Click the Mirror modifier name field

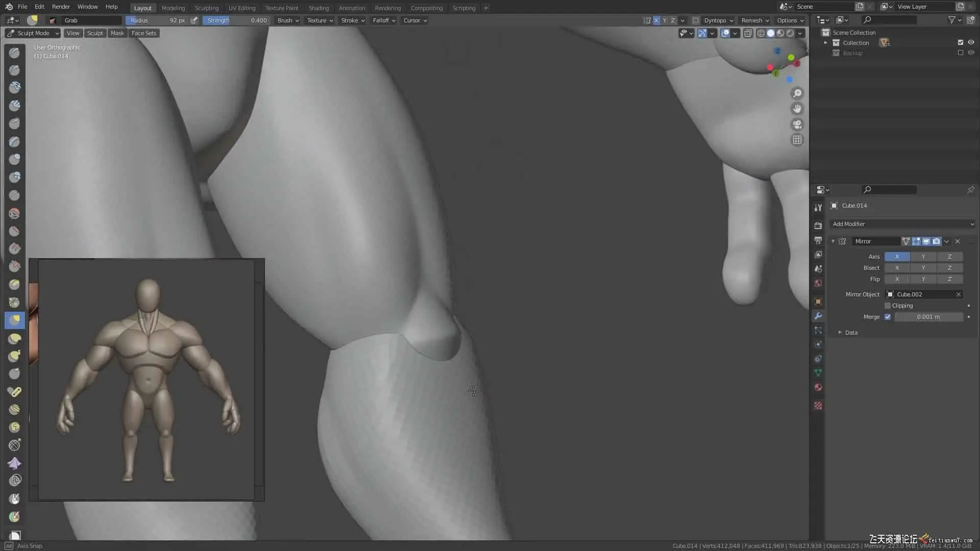(x=876, y=241)
